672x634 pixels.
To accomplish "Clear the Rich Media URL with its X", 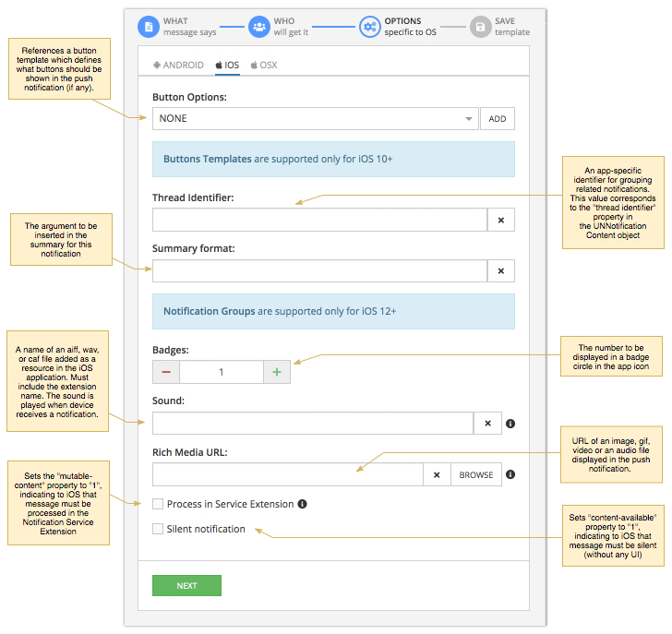I will click(437, 474).
